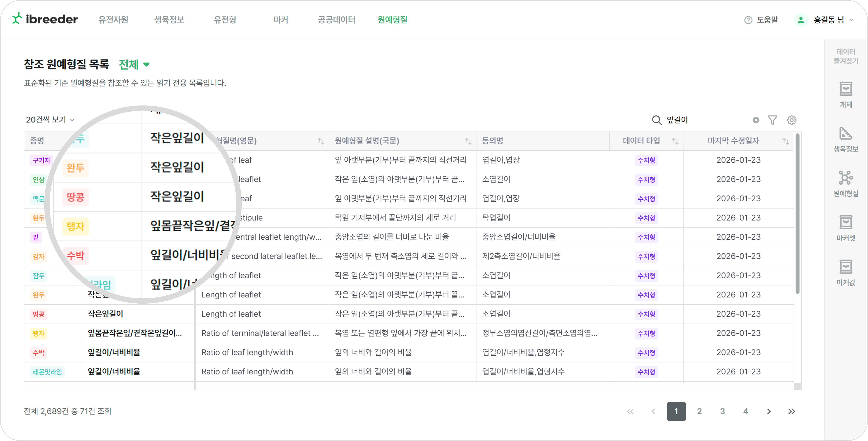Toggle sorting on the 원예형질 설명(국문) column

(x=468, y=141)
